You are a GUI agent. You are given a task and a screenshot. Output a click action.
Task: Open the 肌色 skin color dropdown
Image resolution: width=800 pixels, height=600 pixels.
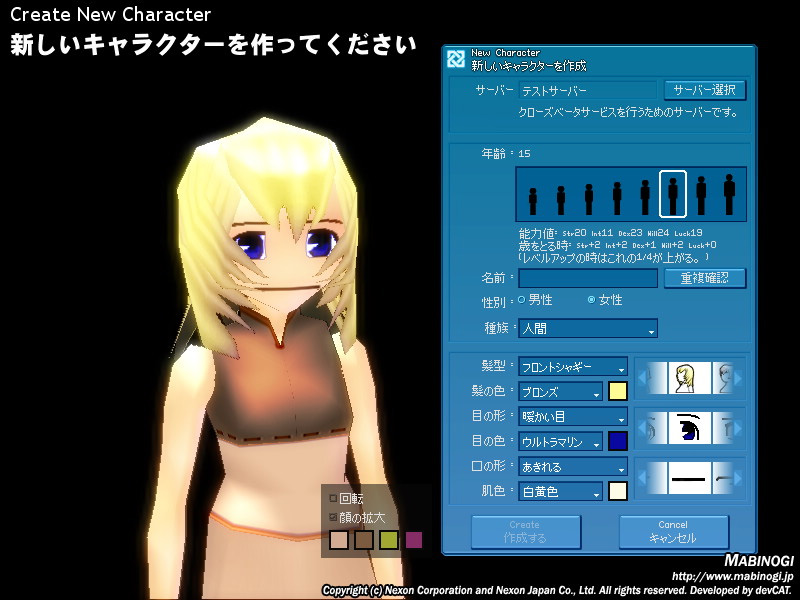tap(560, 491)
